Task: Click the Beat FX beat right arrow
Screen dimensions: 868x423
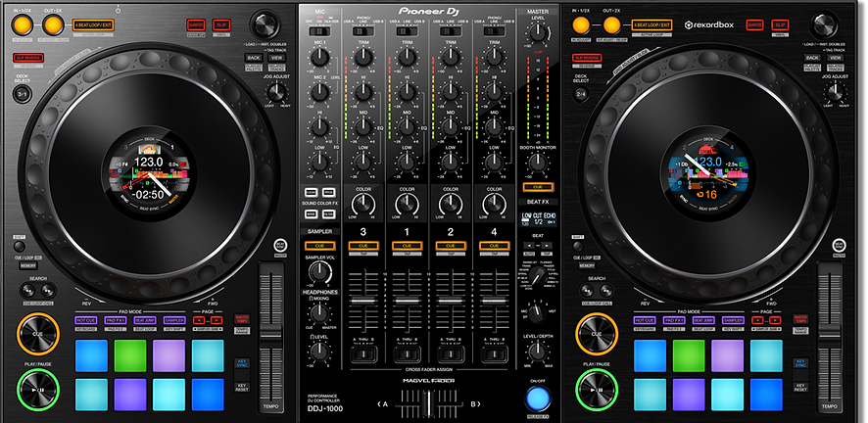Action: click(547, 245)
